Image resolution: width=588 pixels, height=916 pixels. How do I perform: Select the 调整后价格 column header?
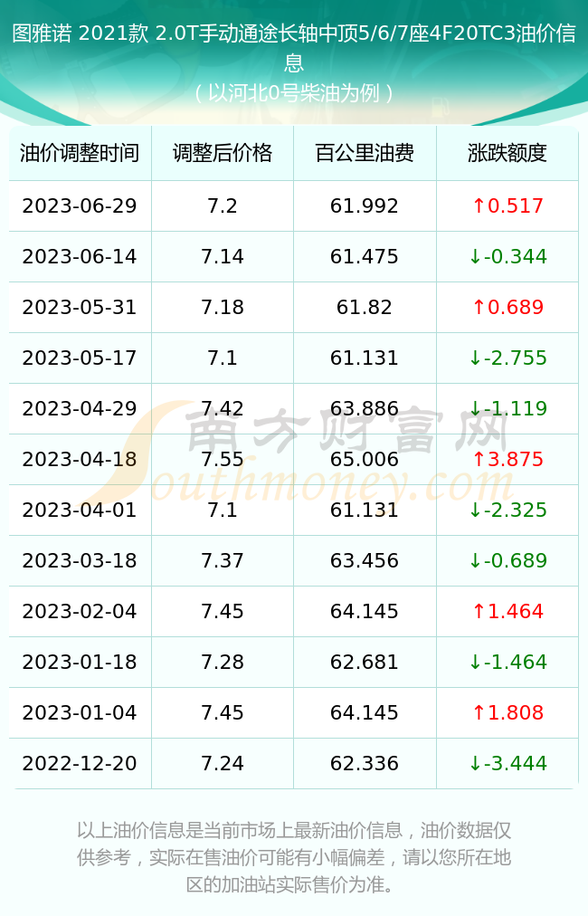(223, 153)
